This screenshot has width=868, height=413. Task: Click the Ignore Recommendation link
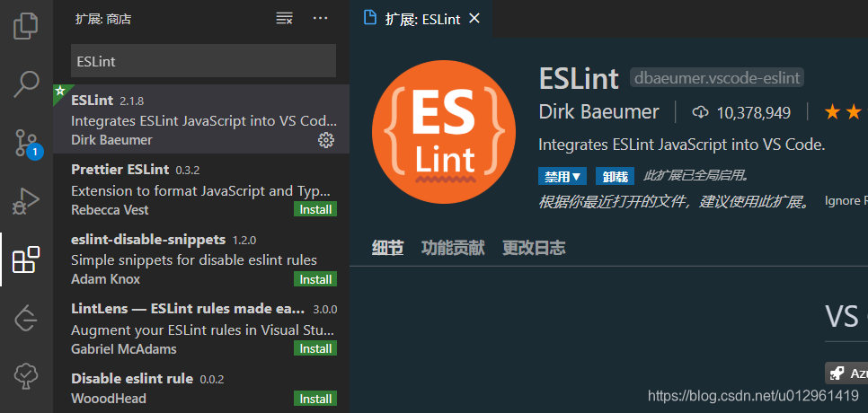pos(846,201)
